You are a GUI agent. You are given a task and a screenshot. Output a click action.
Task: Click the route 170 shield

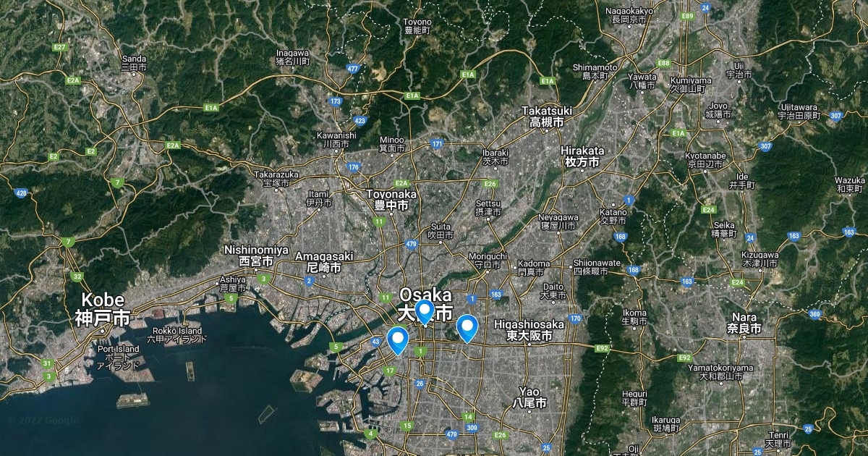point(575,318)
